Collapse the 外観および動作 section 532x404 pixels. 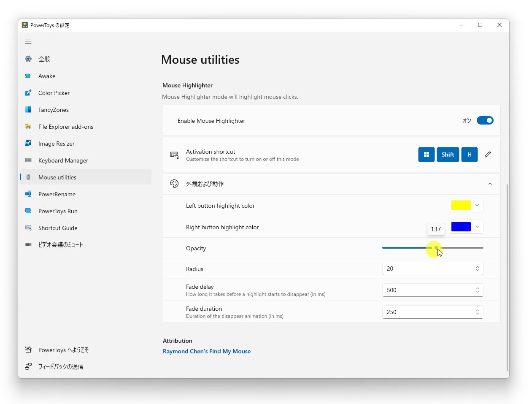coord(490,184)
